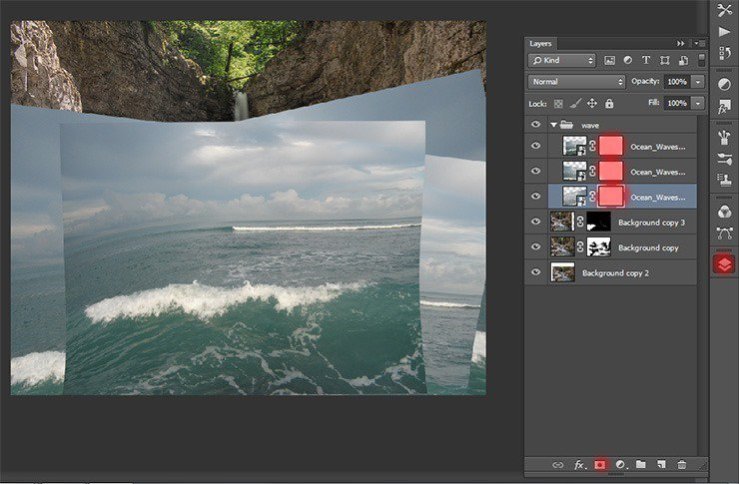The height and width of the screenshot is (484, 739).
Task: Click the adjustment layer half-circle icon
Action: (x=620, y=465)
